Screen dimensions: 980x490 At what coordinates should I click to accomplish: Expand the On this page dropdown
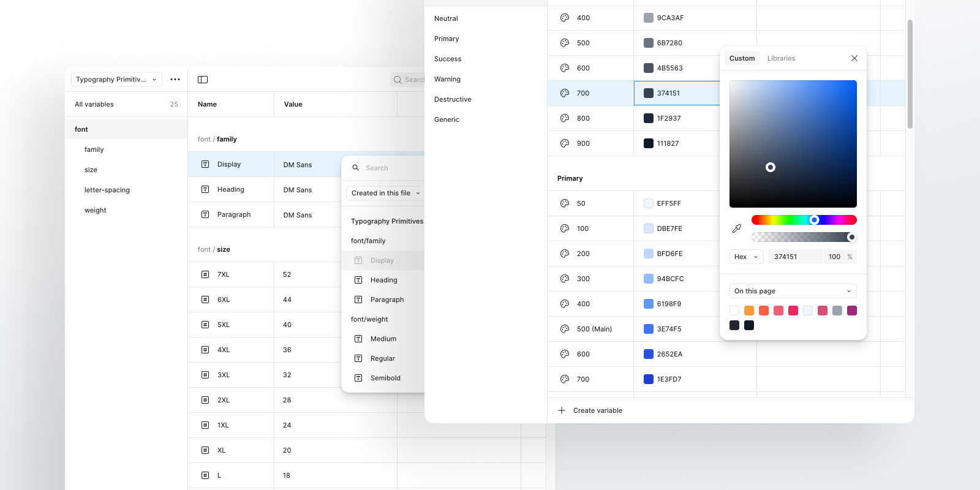tap(793, 291)
